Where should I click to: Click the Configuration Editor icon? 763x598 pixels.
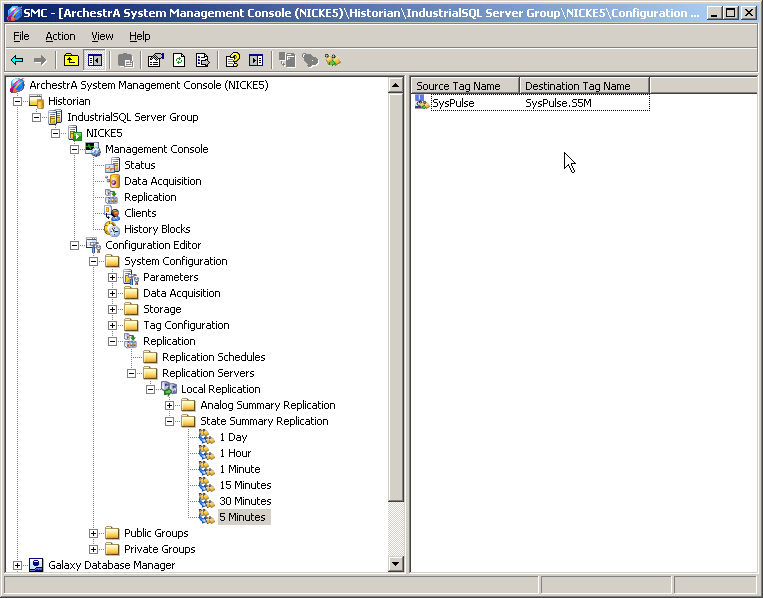pyautogui.click(x=93, y=245)
